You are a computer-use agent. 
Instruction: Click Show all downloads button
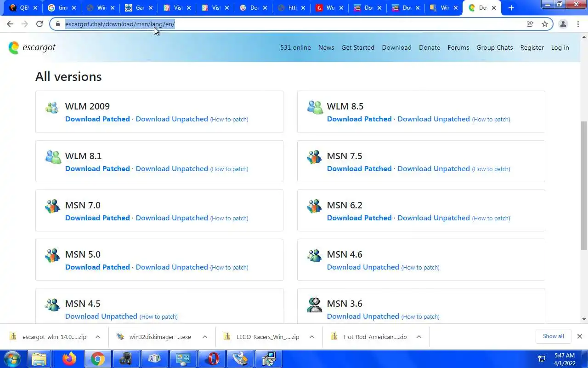click(x=553, y=336)
